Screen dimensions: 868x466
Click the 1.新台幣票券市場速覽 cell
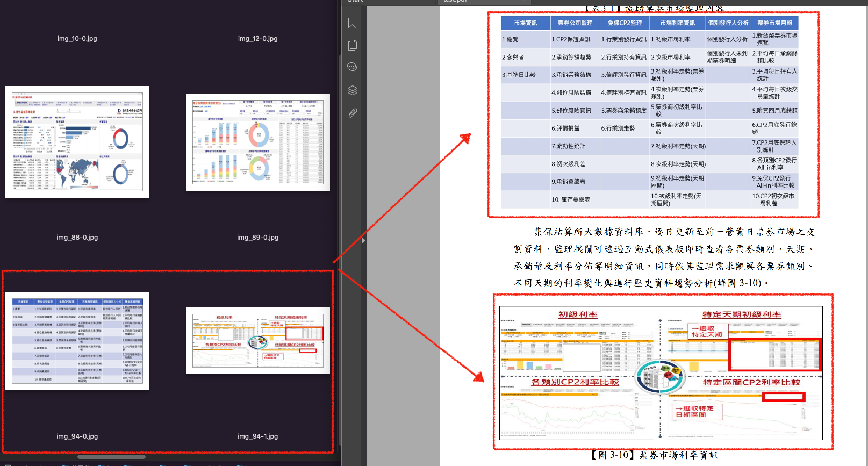tap(774, 39)
